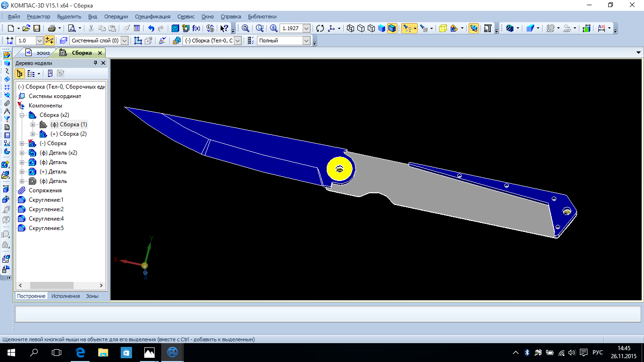Click the Save document icon

pos(37,28)
